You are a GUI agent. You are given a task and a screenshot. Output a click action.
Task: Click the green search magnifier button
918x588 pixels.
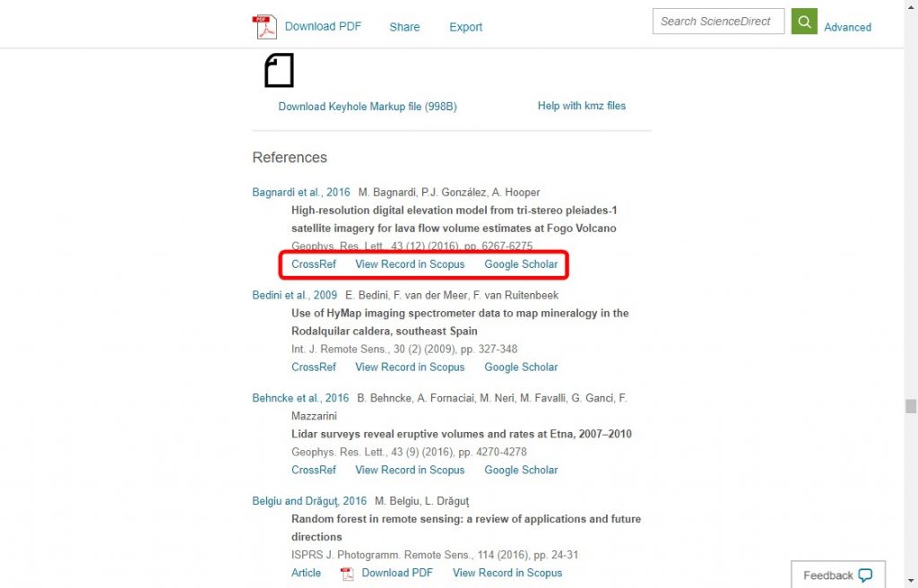(804, 22)
